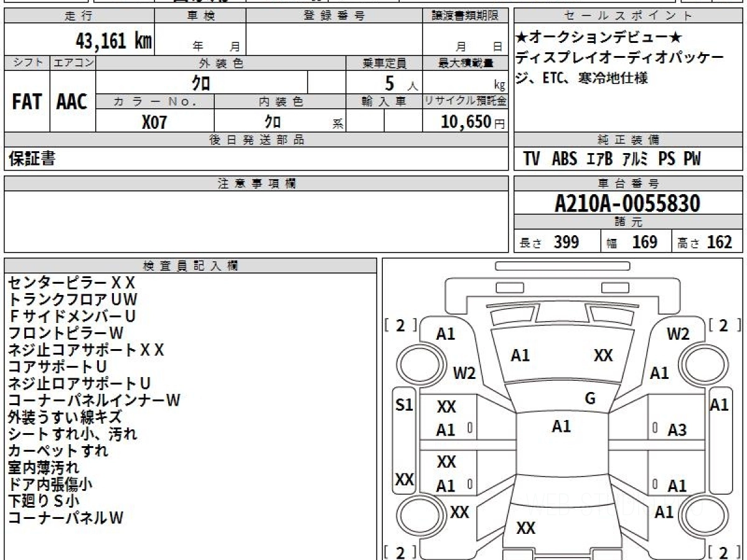Select the クロ value under 内装色
747x560 pixels.
[x=272, y=121]
